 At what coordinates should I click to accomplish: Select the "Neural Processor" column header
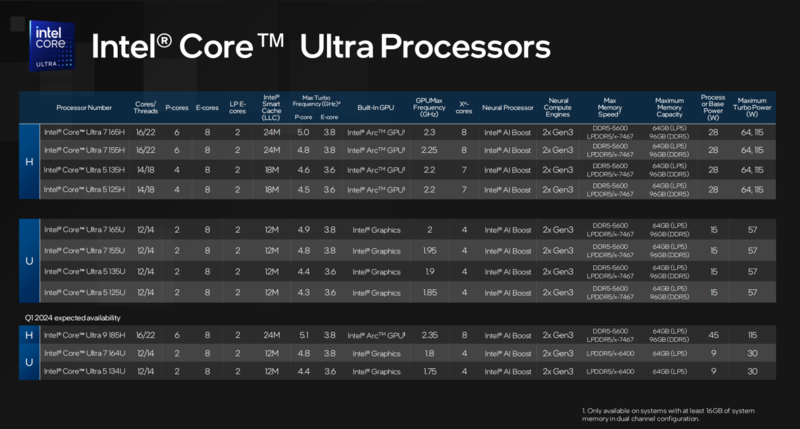pos(508,108)
